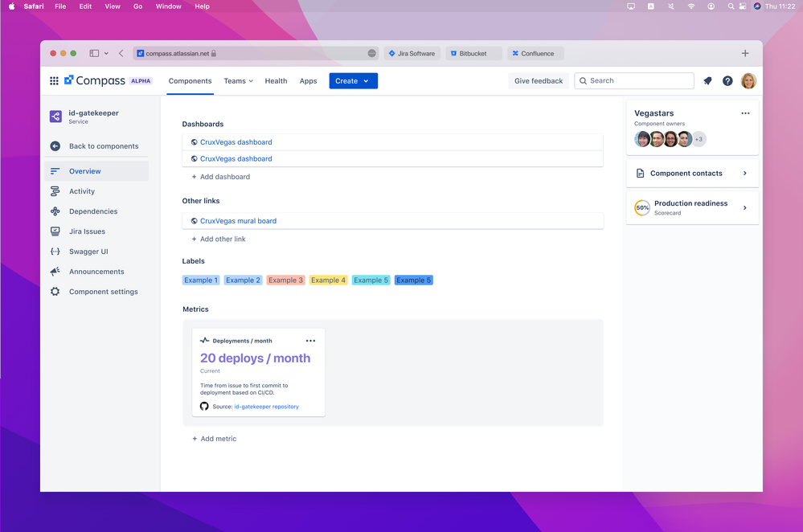
Task: Open Deployments metric card ellipsis menu
Action: tap(310, 341)
